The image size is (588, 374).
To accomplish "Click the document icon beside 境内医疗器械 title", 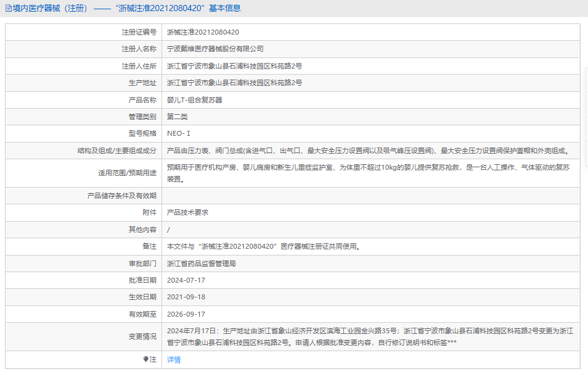I will [8, 9].
